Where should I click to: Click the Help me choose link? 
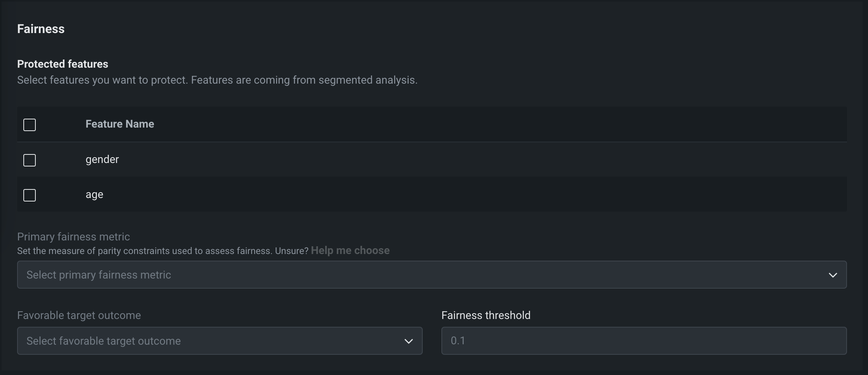tap(350, 251)
